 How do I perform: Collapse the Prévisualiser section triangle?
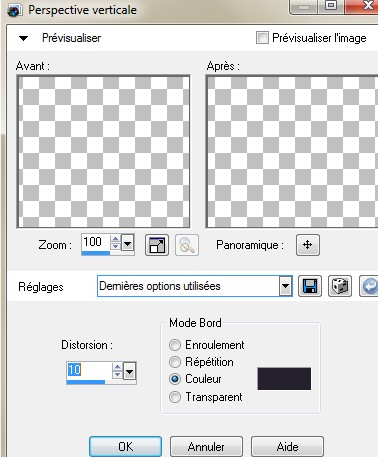tap(23, 38)
